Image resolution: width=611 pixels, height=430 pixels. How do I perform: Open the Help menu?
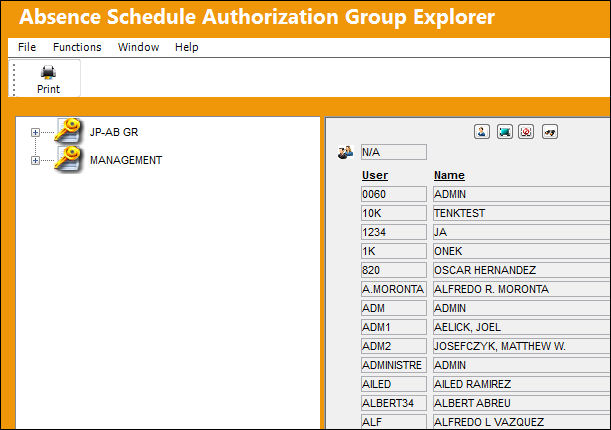pos(187,47)
